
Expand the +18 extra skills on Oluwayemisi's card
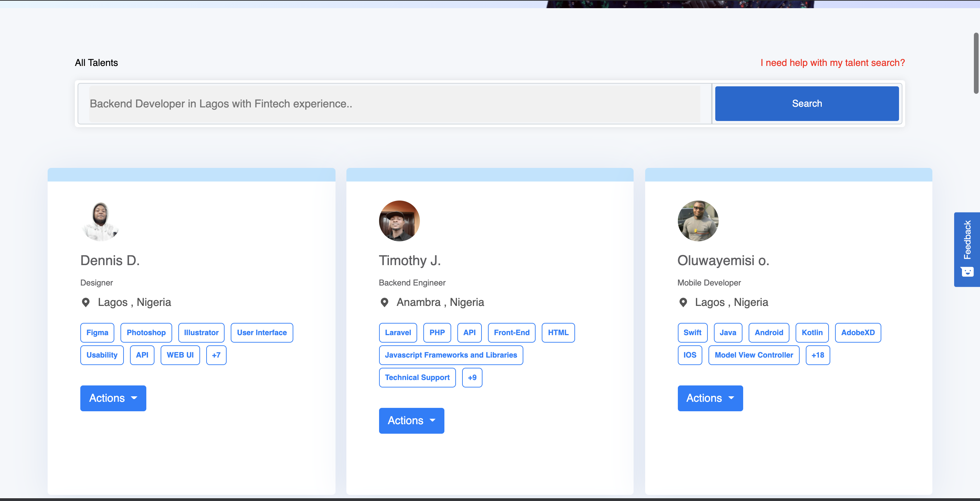[817, 355]
